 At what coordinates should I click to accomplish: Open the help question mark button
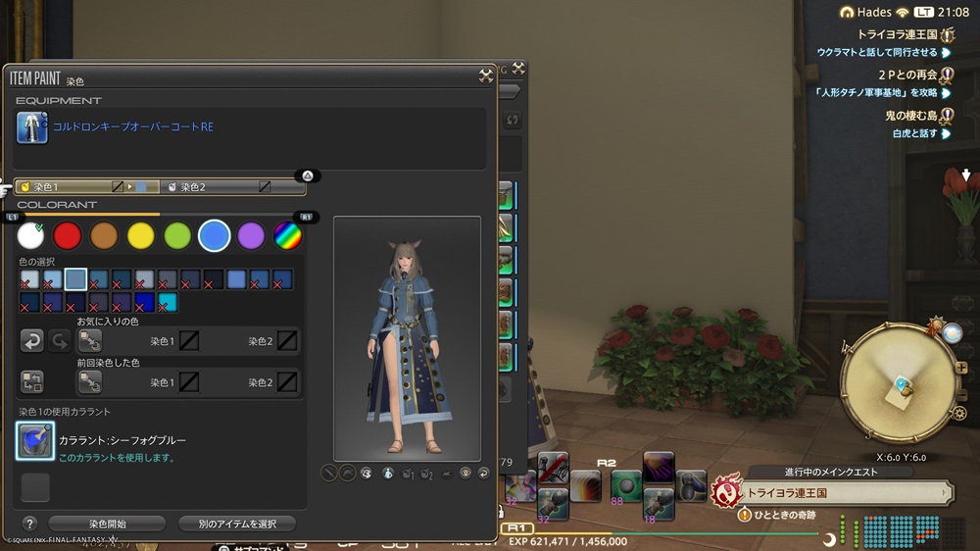(x=29, y=524)
